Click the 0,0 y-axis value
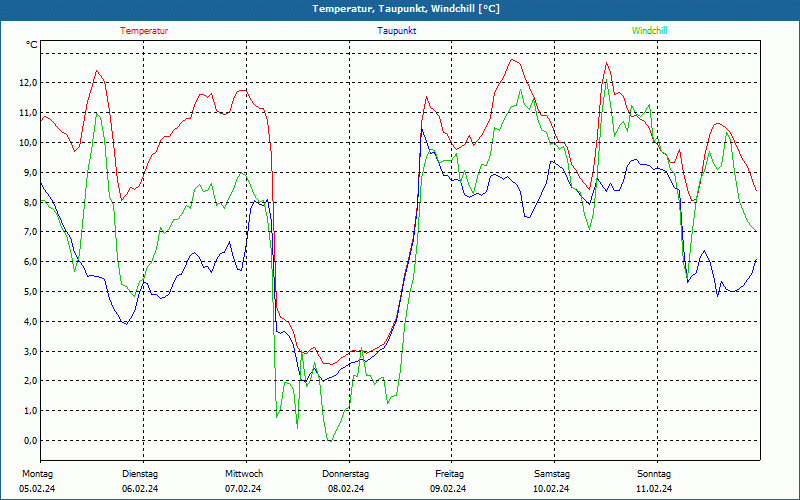Viewport: 800px width, 500px height. (31, 440)
